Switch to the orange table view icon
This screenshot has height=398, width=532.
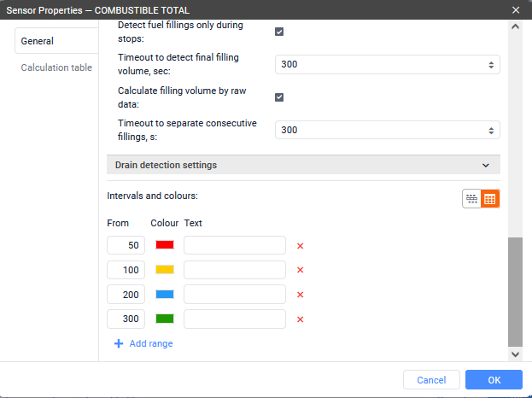pyautogui.click(x=490, y=199)
